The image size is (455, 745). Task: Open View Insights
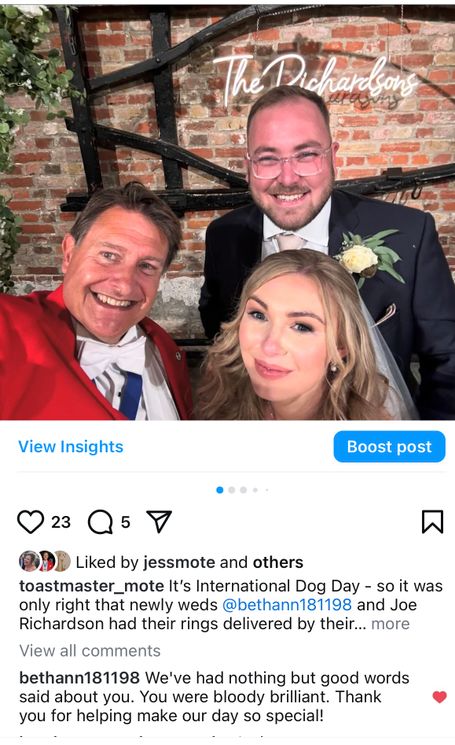click(x=71, y=447)
